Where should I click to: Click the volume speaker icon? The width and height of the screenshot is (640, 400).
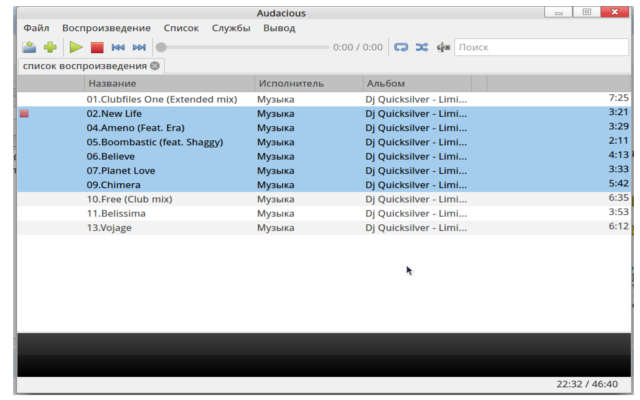[x=443, y=47]
